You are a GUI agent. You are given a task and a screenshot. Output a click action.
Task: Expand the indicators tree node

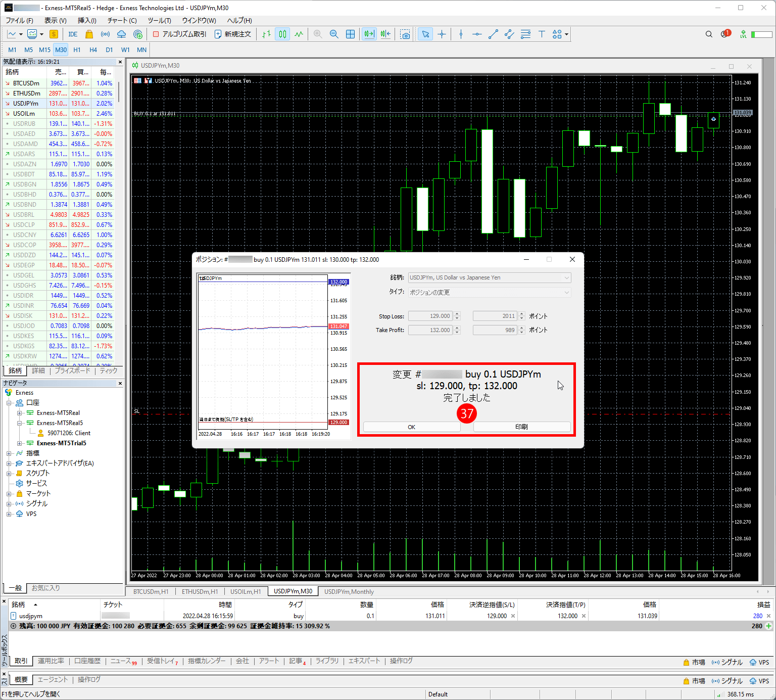click(9, 453)
